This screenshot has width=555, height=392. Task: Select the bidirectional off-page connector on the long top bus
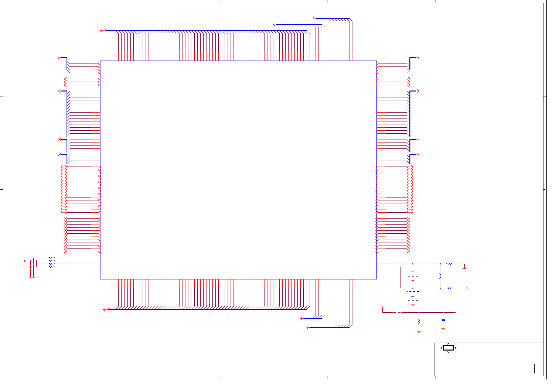pos(103,30)
